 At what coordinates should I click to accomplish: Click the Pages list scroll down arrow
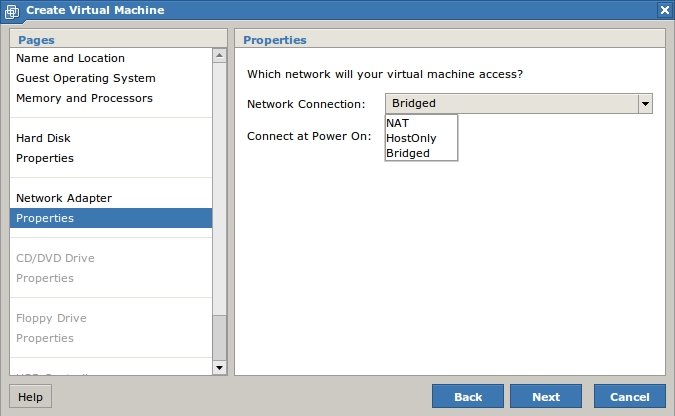point(220,367)
